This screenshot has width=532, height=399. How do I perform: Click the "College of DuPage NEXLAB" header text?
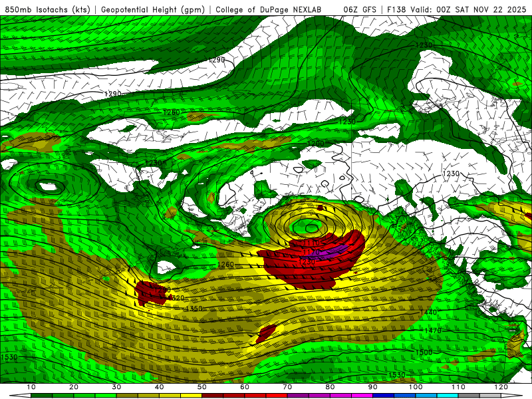click(x=269, y=10)
